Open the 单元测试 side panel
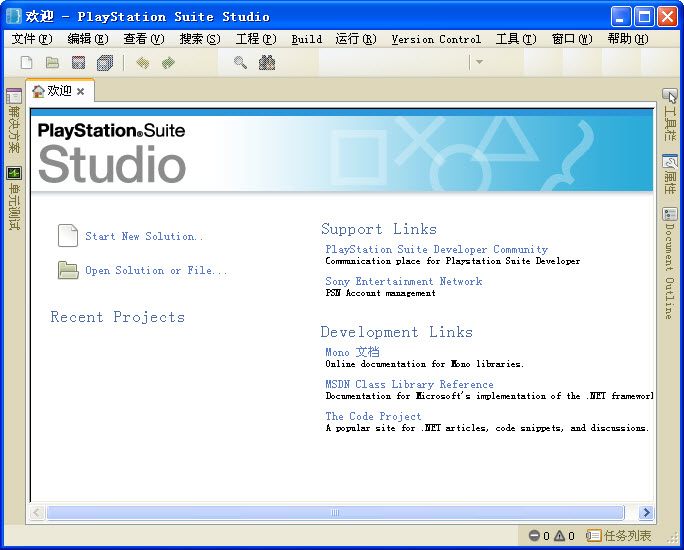The image size is (684, 550). (14, 198)
